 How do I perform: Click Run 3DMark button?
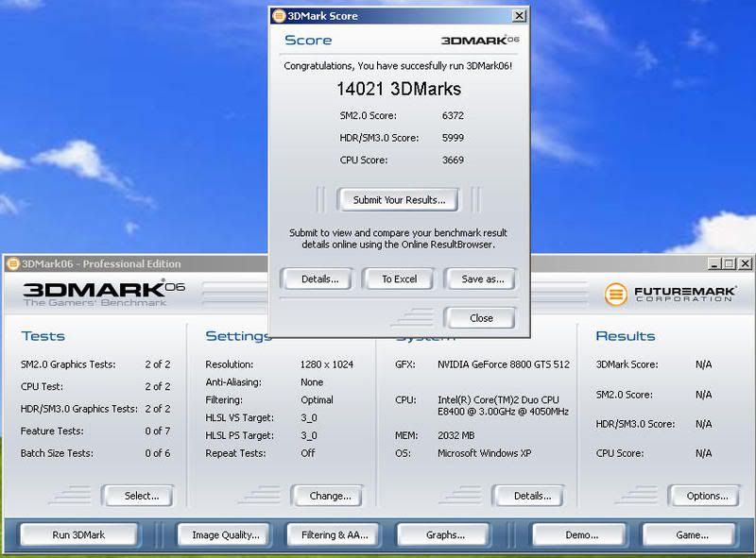pyautogui.click(x=78, y=535)
